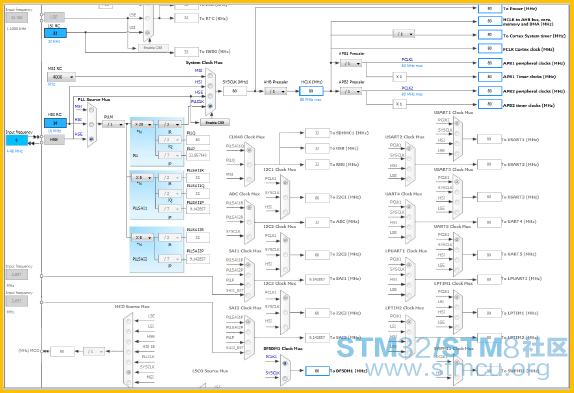574x393 pixels.
Task: Open the main PLL /R divider dropdown
Action: (170, 124)
